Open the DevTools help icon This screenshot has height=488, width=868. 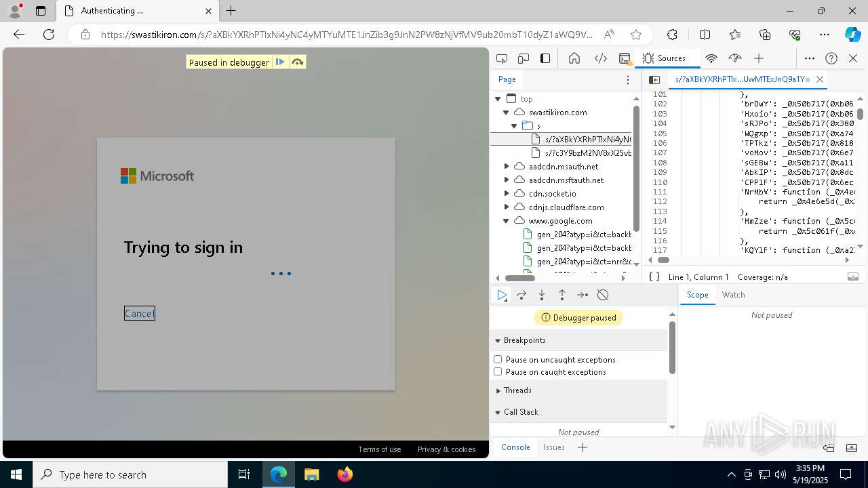coord(831,58)
